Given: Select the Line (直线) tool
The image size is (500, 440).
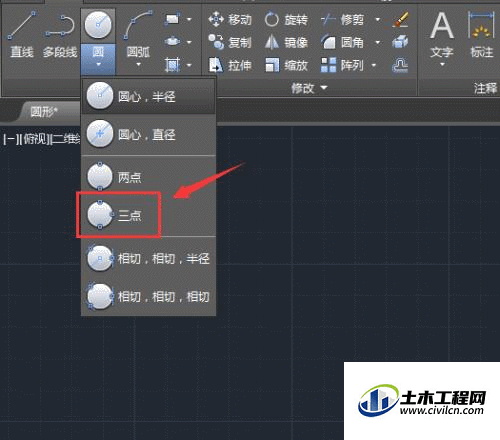Looking at the screenshot, I should [x=22, y=34].
